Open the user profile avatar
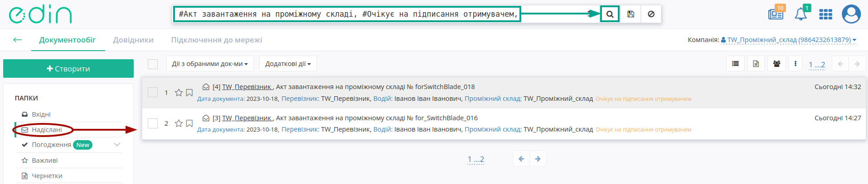The width and height of the screenshot is (868, 184). click(x=851, y=14)
